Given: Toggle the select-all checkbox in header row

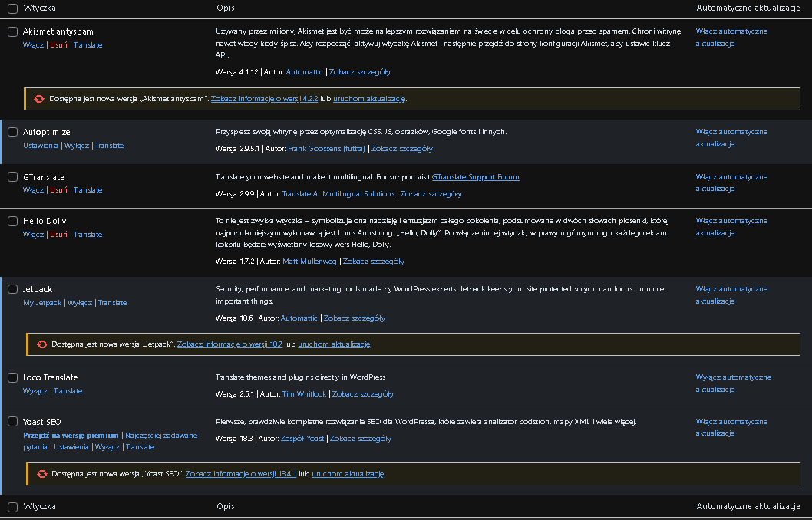Looking at the screenshot, I should pos(12,8).
